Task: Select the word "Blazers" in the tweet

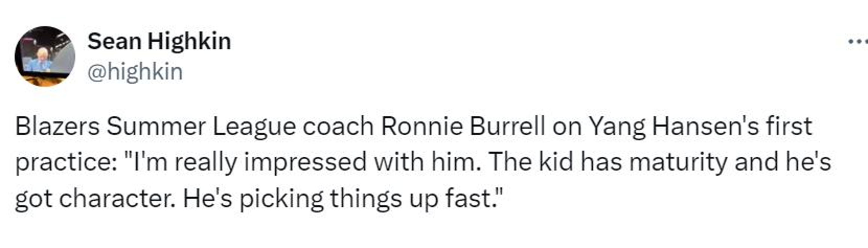Action: pyautogui.click(x=57, y=126)
